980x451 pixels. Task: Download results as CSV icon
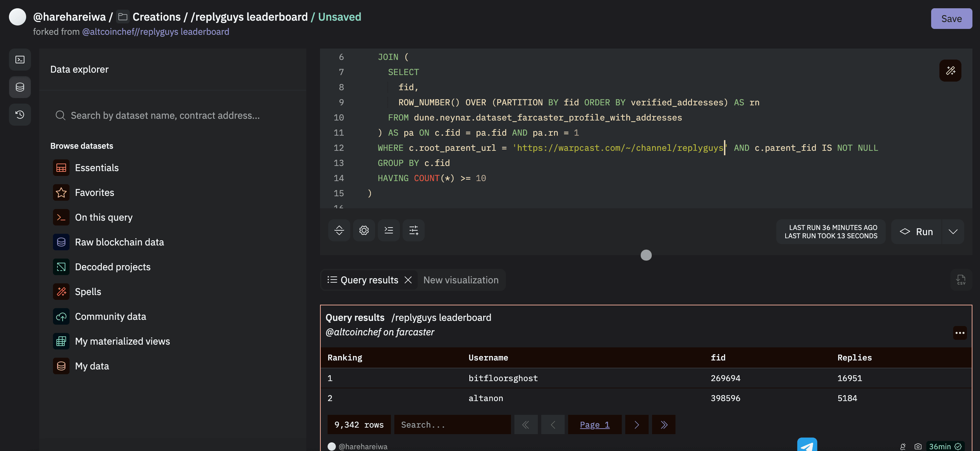(x=961, y=280)
